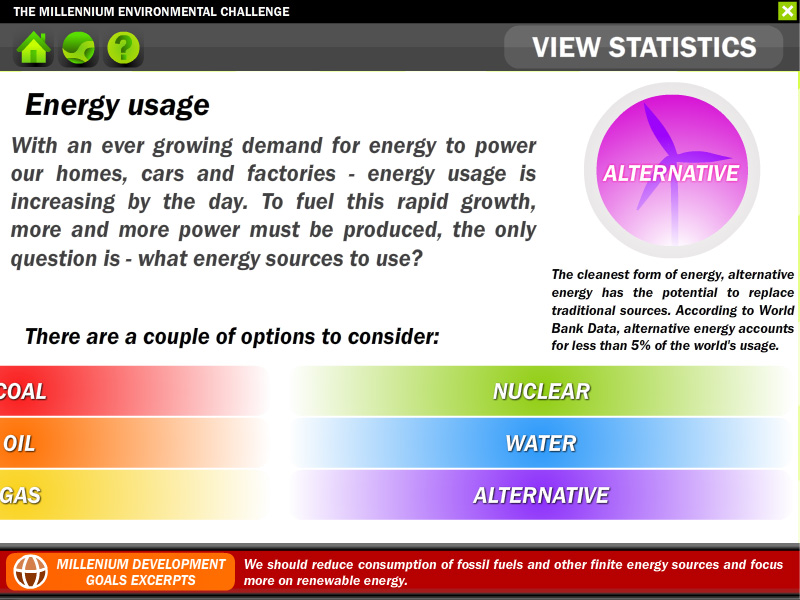The image size is (800, 600).
Task: Open the VIEW STATISTICS button
Action: tap(643, 47)
